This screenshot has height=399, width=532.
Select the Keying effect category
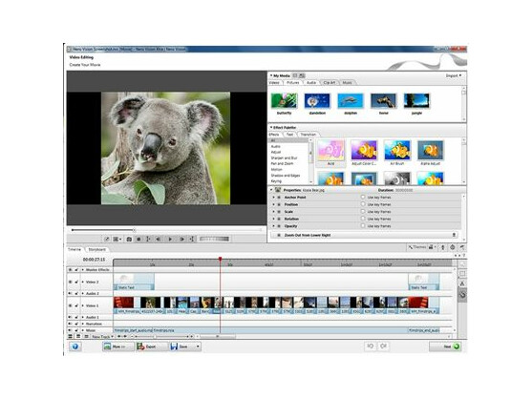pyautogui.click(x=276, y=181)
